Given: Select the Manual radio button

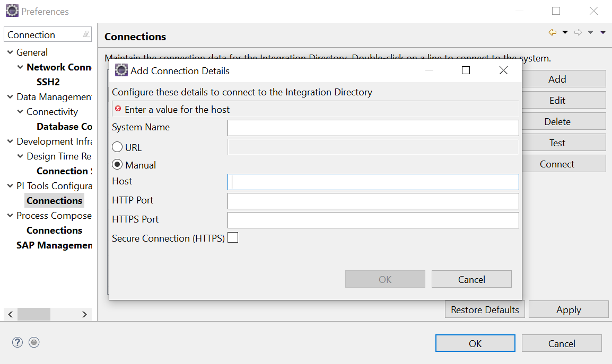Looking at the screenshot, I should click(x=117, y=165).
